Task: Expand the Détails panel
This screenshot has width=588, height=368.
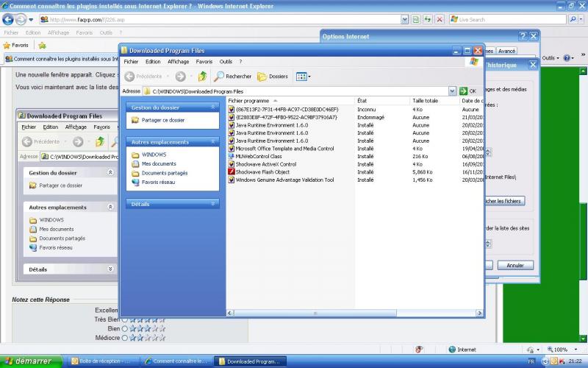Action: (213, 204)
